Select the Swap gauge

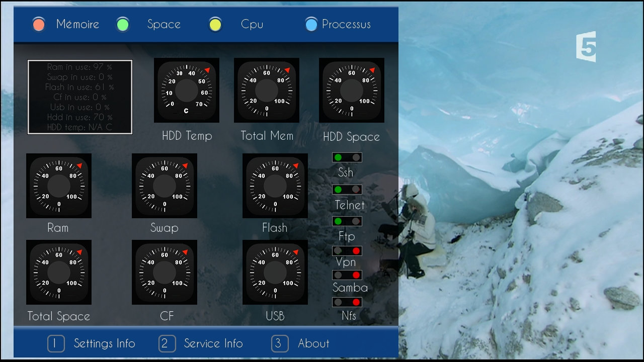pyautogui.click(x=165, y=186)
